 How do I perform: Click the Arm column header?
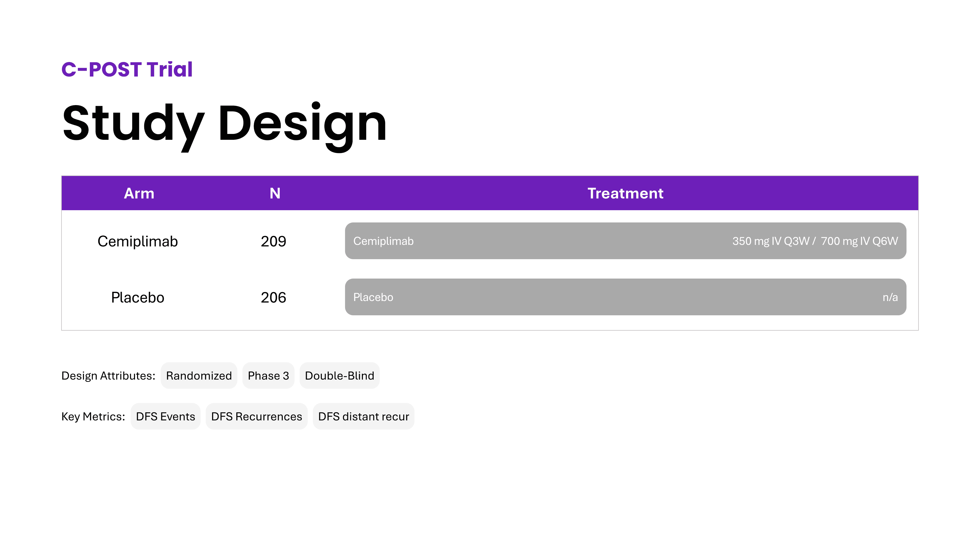139,193
